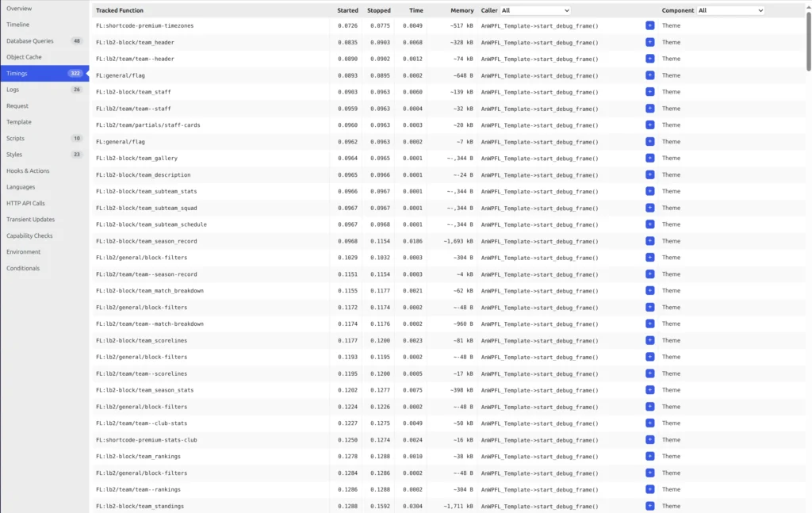Go to Object Cache panel
This screenshot has height=513, width=812.
pyautogui.click(x=44, y=57)
